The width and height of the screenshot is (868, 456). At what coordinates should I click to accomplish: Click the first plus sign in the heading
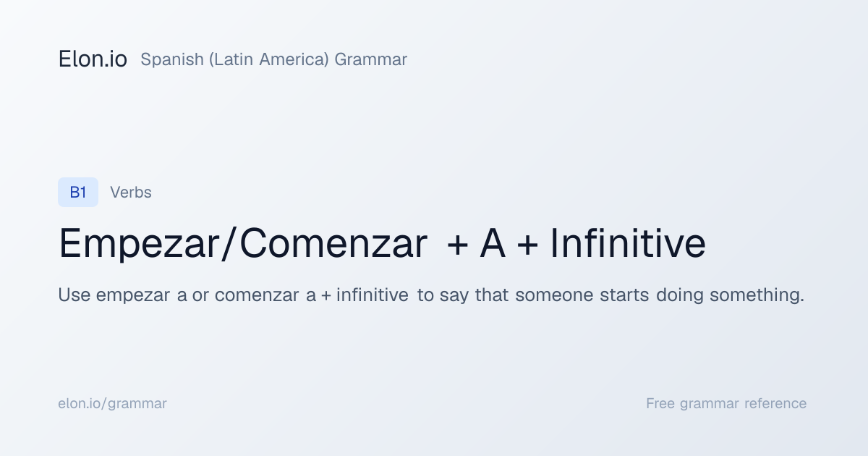pyautogui.click(x=458, y=245)
